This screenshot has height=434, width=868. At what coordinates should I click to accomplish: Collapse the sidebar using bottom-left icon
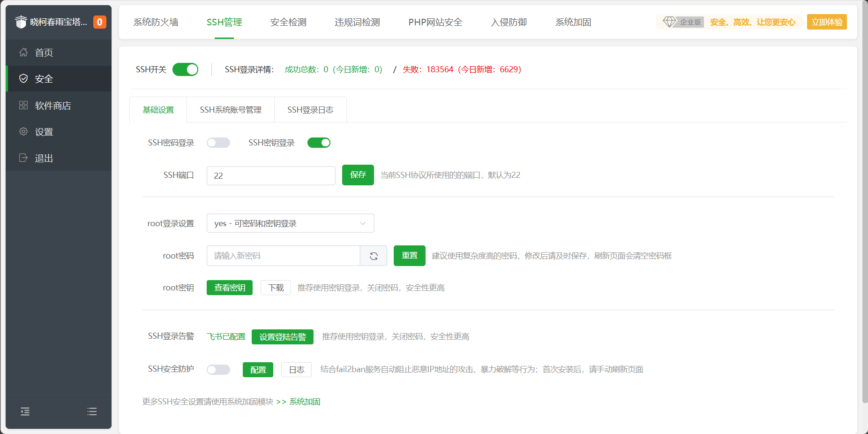(25, 411)
